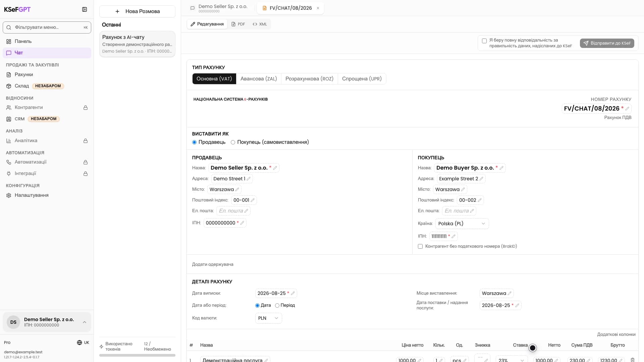Edit issue date 2026-08-25 pencil
Screen dimensions: 644x362
[x=293, y=293]
